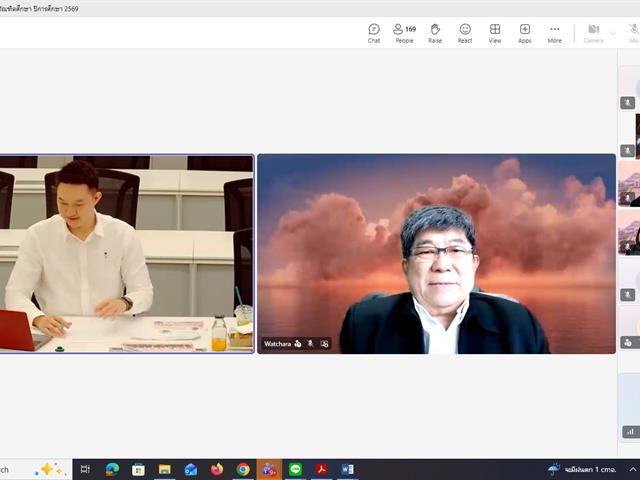Open Microsoft Word from the taskbar
Screen dimensions: 640x480
[x=347, y=469]
